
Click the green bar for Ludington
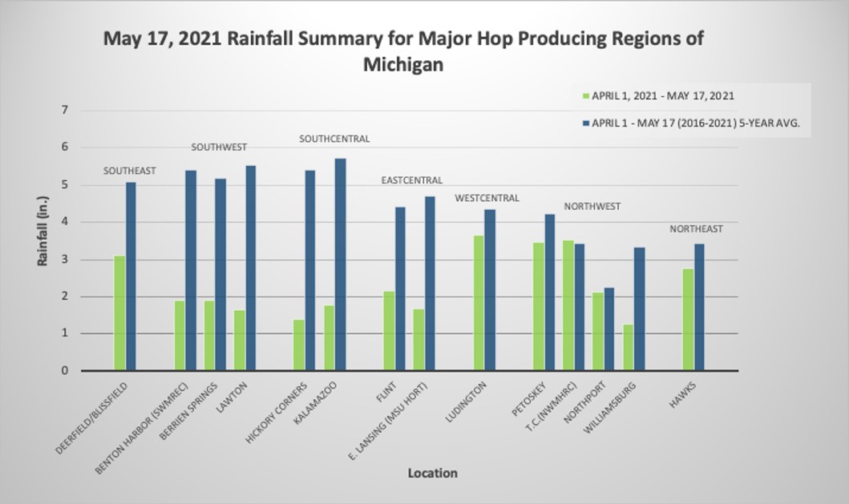coord(479,303)
